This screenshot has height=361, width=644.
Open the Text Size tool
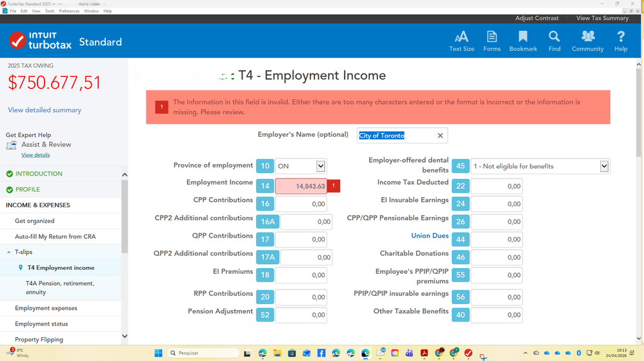click(x=461, y=41)
